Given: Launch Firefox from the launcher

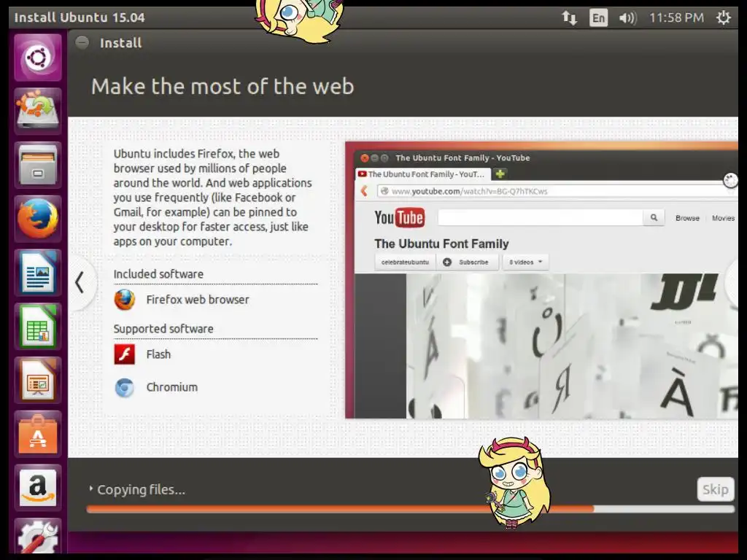Looking at the screenshot, I should point(38,219).
